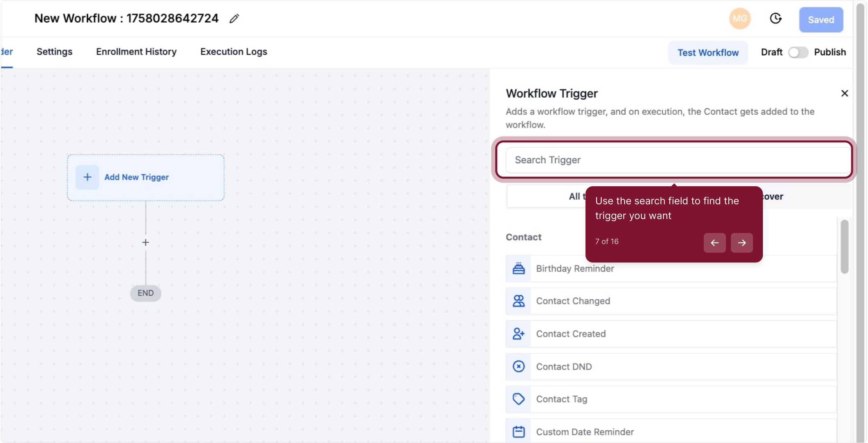Image resolution: width=868 pixels, height=443 pixels.
Task: Go to next tour step arrow
Action: pos(742,243)
